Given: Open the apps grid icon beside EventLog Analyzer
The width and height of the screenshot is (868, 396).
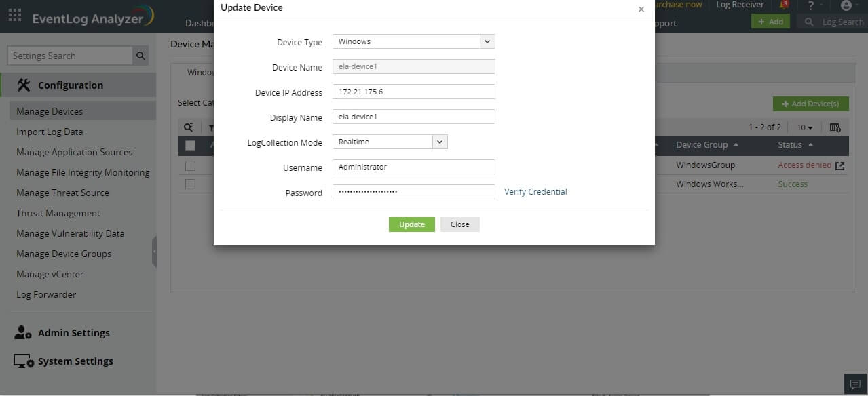Looking at the screenshot, I should tap(15, 14).
